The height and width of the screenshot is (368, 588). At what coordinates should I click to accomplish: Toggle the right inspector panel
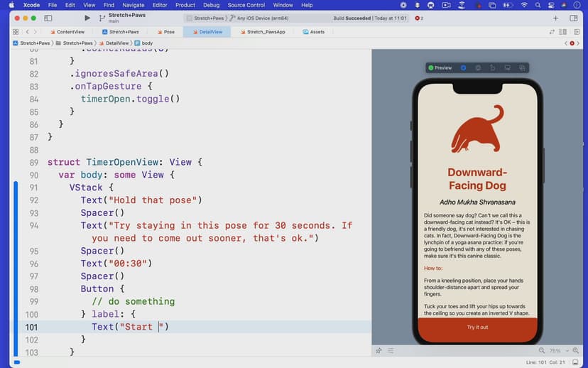574,18
